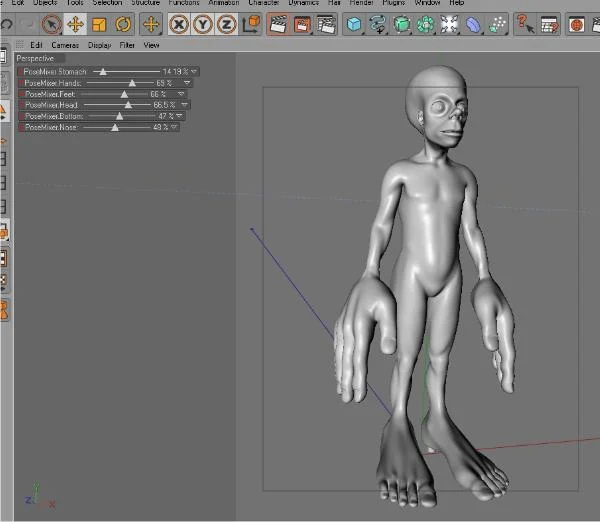
Task: Click the Render View clapperboard icon
Action: [279, 24]
